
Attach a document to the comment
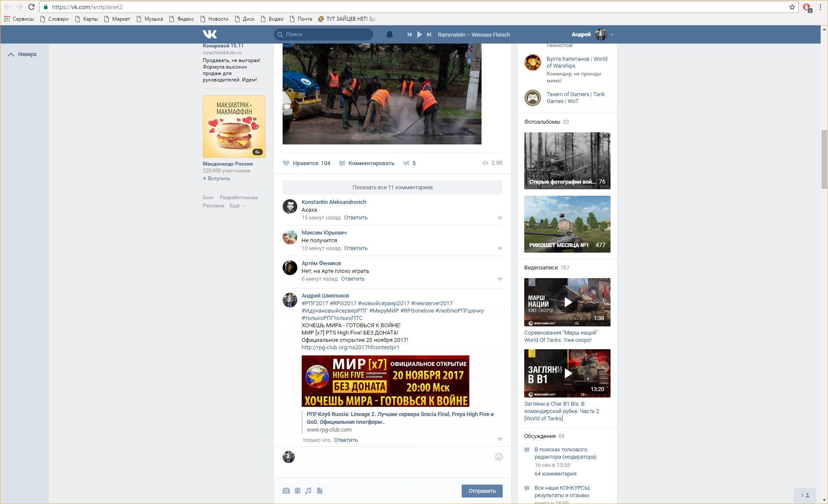320,491
